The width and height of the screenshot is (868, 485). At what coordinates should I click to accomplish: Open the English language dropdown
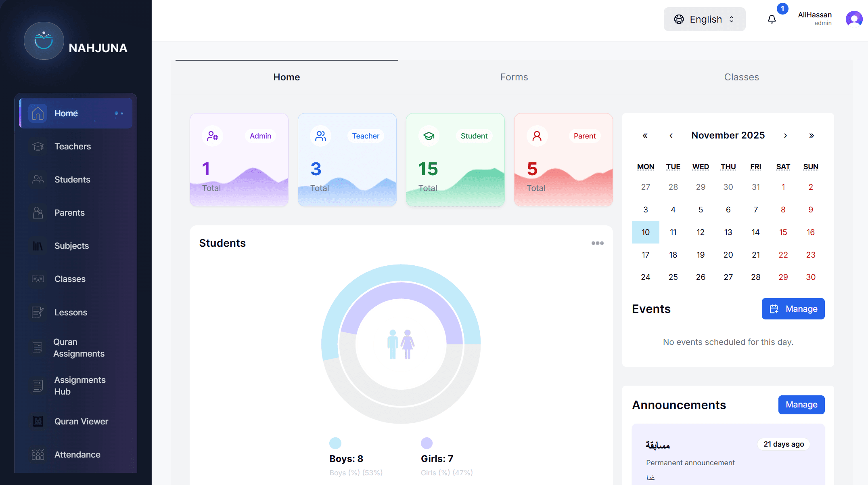coord(705,19)
